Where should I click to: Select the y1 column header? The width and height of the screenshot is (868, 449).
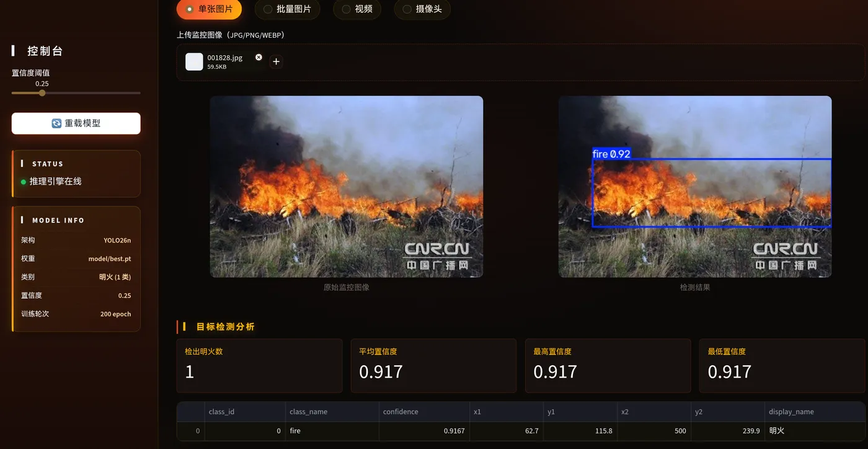[580, 412]
